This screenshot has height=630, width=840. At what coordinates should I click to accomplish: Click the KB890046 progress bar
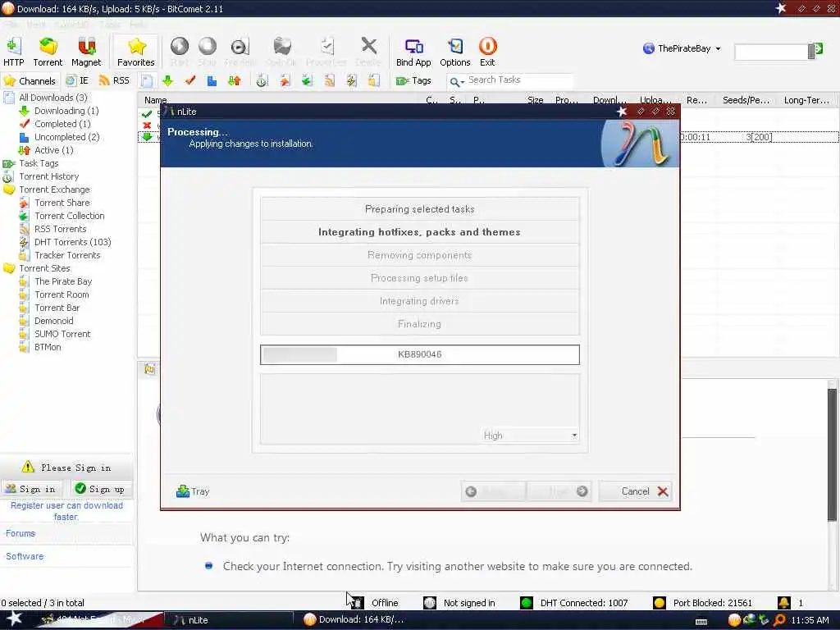[x=419, y=354]
